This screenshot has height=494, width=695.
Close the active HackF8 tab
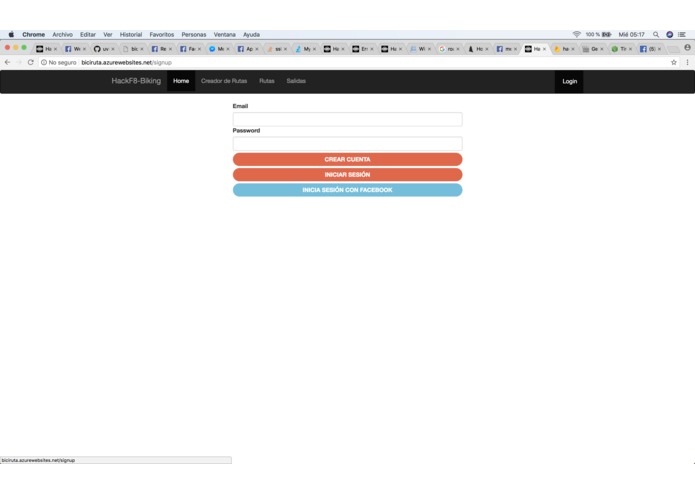544,49
